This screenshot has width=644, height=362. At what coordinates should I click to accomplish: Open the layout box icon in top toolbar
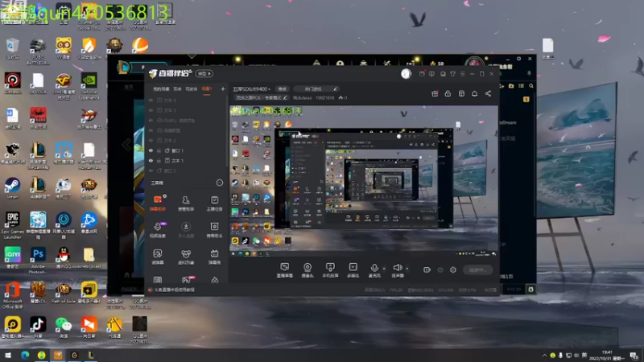(461, 93)
